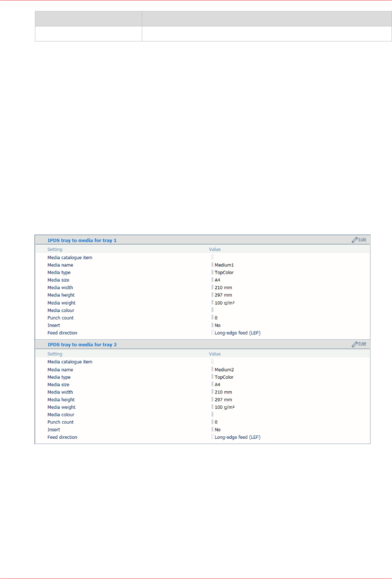The width and height of the screenshot is (392, 579).
Task: Select A4 media size for tray 2
Action: click(217, 385)
